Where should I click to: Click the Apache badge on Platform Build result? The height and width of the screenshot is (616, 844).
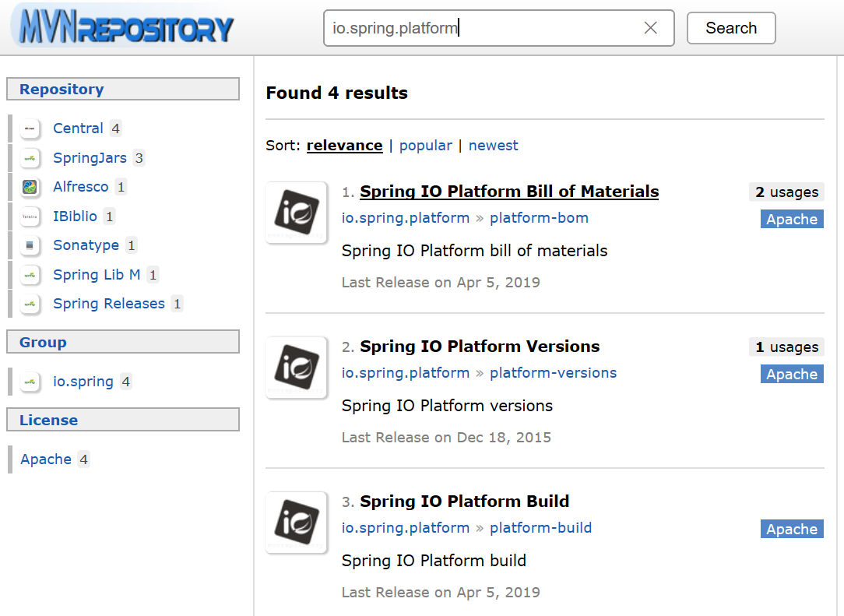pos(792,530)
